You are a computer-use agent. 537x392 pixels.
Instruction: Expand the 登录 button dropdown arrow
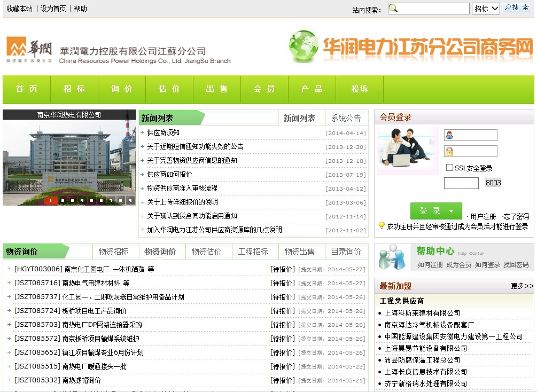point(452,211)
